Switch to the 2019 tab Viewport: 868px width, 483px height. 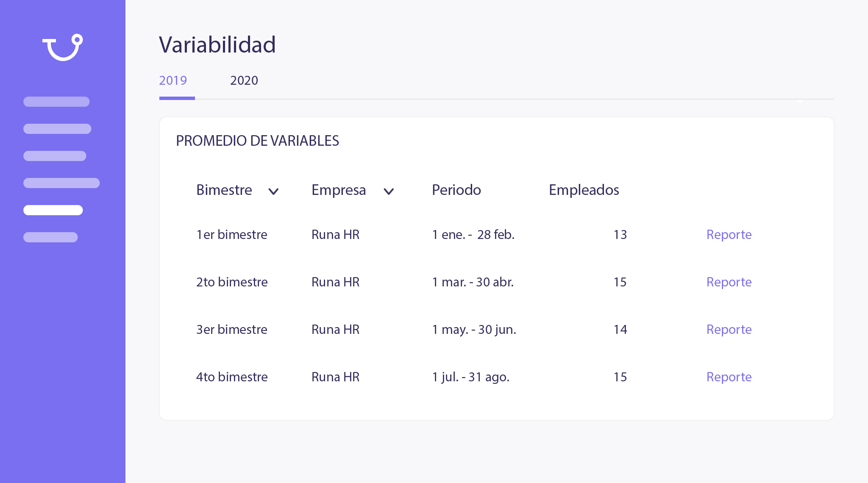pos(173,80)
